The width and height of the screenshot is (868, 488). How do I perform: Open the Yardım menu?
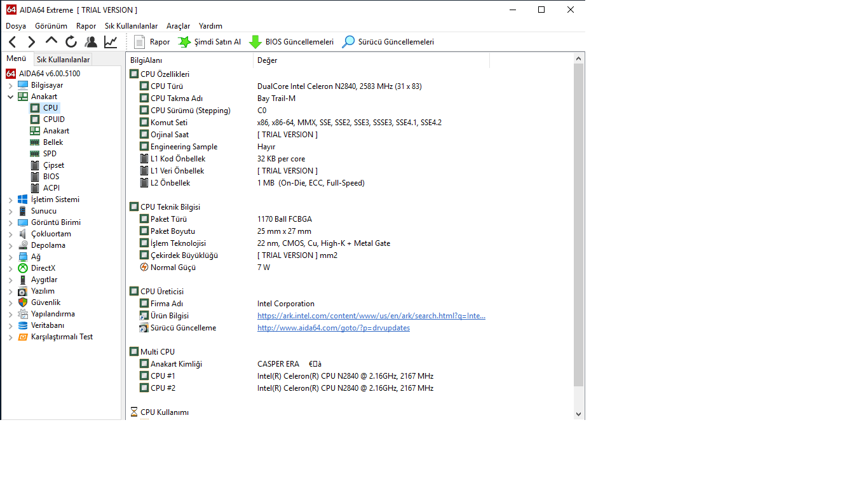[x=211, y=26]
